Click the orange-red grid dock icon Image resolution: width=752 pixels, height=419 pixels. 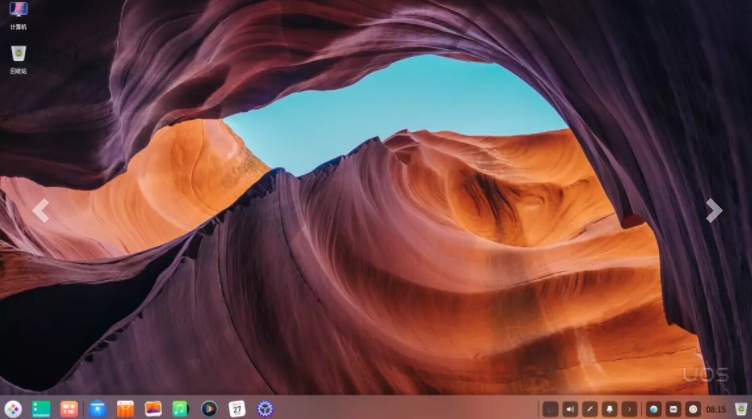[x=69, y=408]
